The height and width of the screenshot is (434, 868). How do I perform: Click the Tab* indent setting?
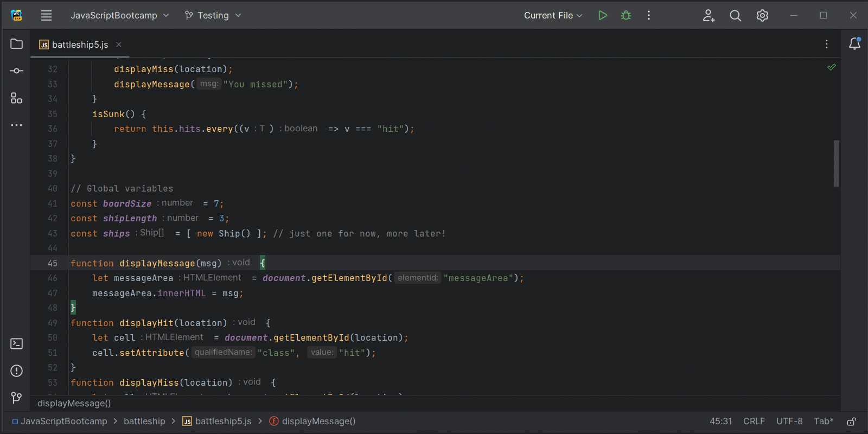824,421
